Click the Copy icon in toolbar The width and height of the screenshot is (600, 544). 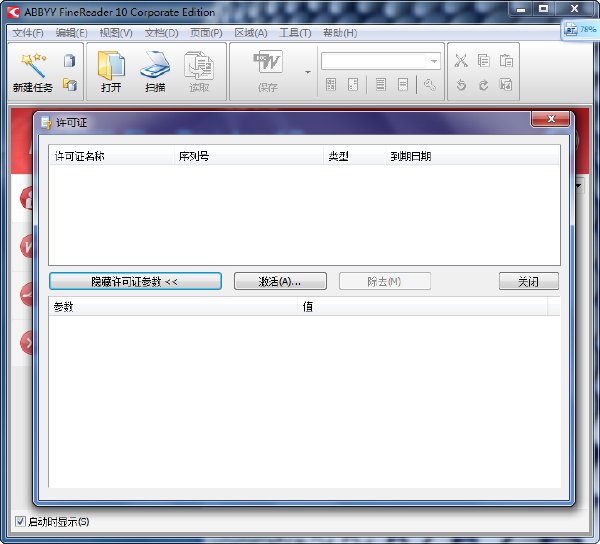[x=483, y=60]
